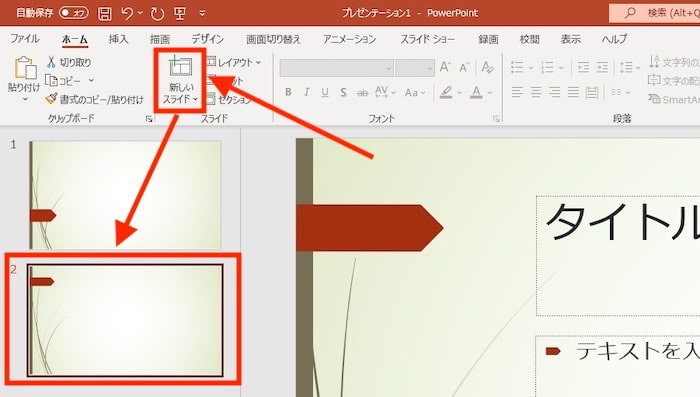Click the Redo/Repeat icon

click(157, 13)
